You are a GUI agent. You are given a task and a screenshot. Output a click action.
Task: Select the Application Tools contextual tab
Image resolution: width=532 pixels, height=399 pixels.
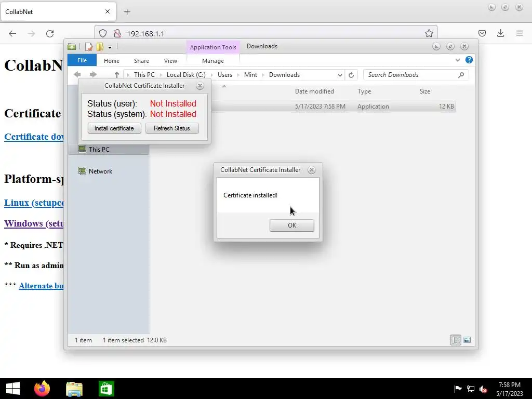click(213, 47)
